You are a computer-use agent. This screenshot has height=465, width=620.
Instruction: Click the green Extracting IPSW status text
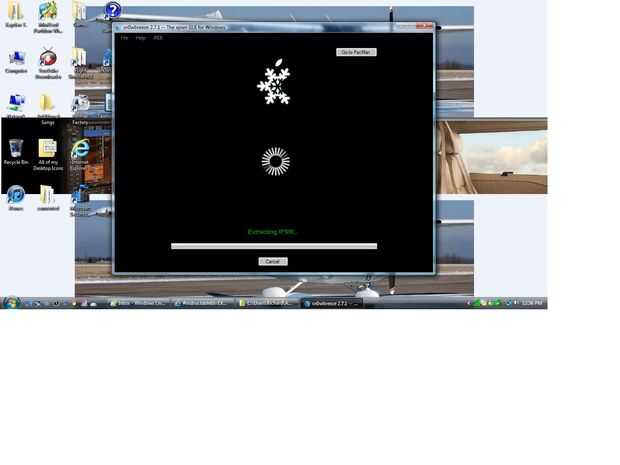pos(272,232)
